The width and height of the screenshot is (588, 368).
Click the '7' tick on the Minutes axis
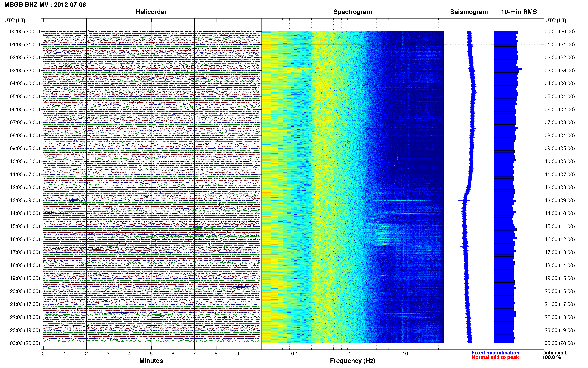click(195, 354)
